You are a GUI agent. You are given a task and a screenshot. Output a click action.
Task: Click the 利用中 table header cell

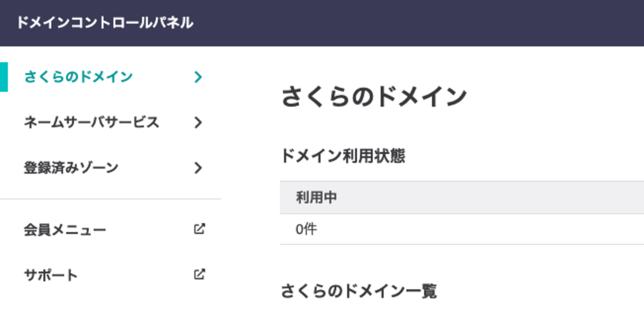(462, 197)
